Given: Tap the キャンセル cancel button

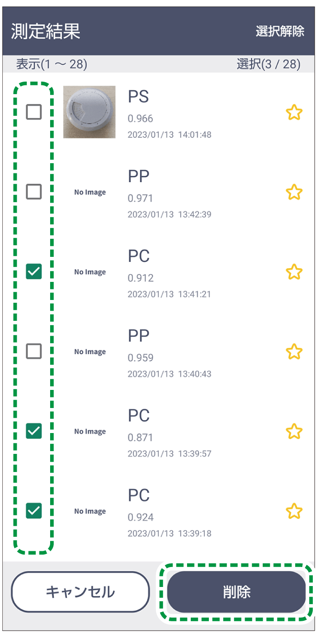Looking at the screenshot, I should 80,592.
